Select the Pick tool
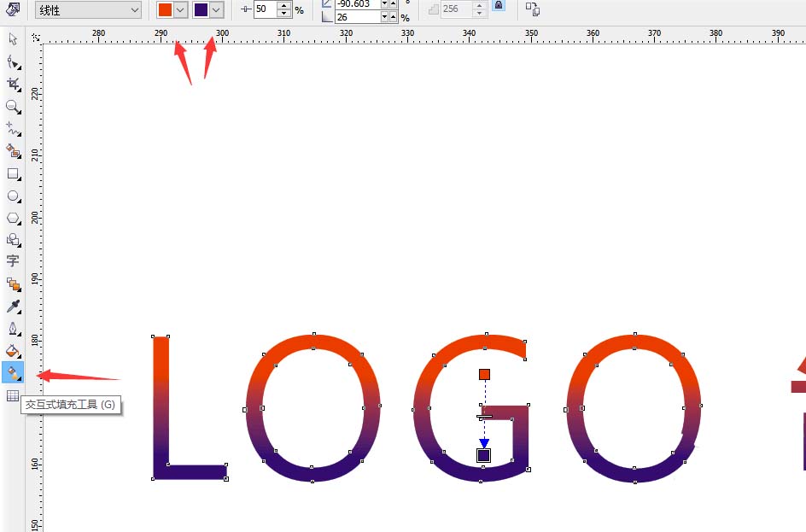Image resolution: width=806 pixels, height=532 pixels. [12, 38]
